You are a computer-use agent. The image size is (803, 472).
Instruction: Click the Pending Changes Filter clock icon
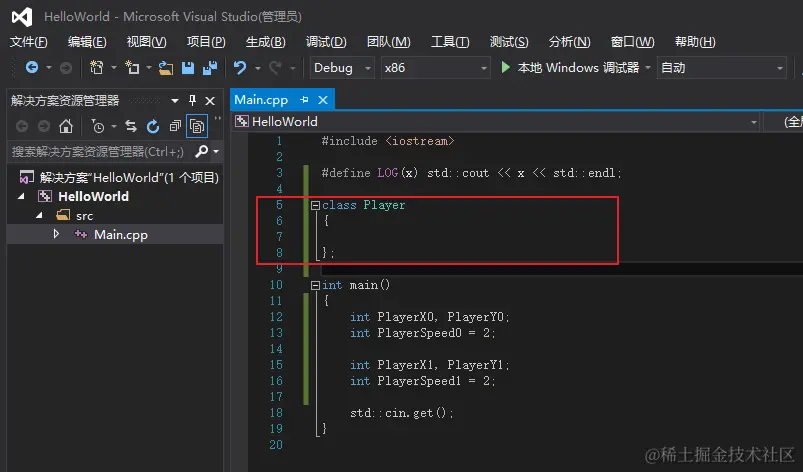tap(97, 126)
